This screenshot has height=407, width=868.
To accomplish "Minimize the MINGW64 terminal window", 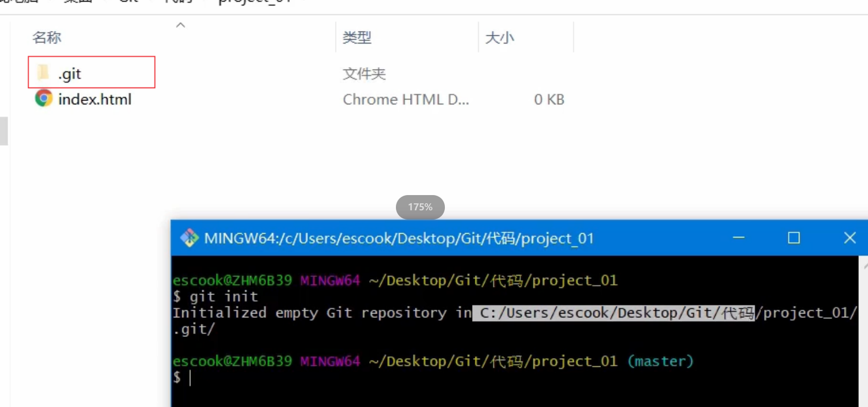I will tap(739, 238).
